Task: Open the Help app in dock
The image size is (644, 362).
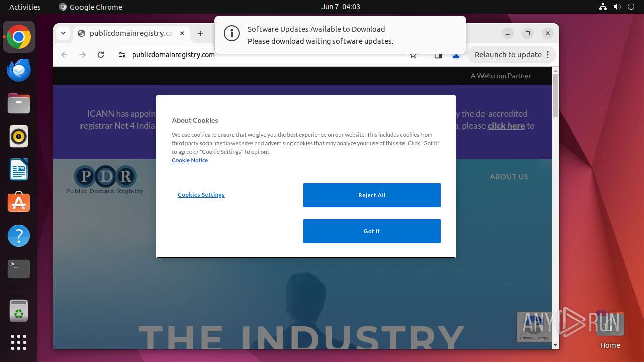Action: click(19, 236)
